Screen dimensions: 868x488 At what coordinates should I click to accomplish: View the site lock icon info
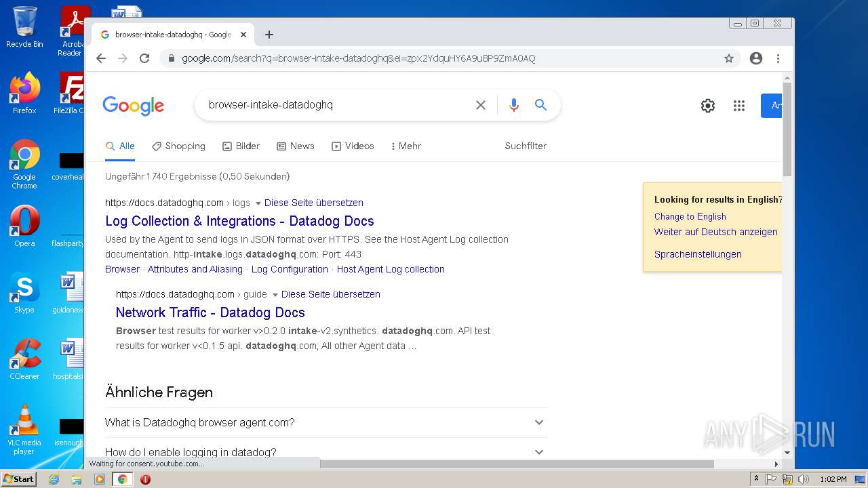(172, 58)
